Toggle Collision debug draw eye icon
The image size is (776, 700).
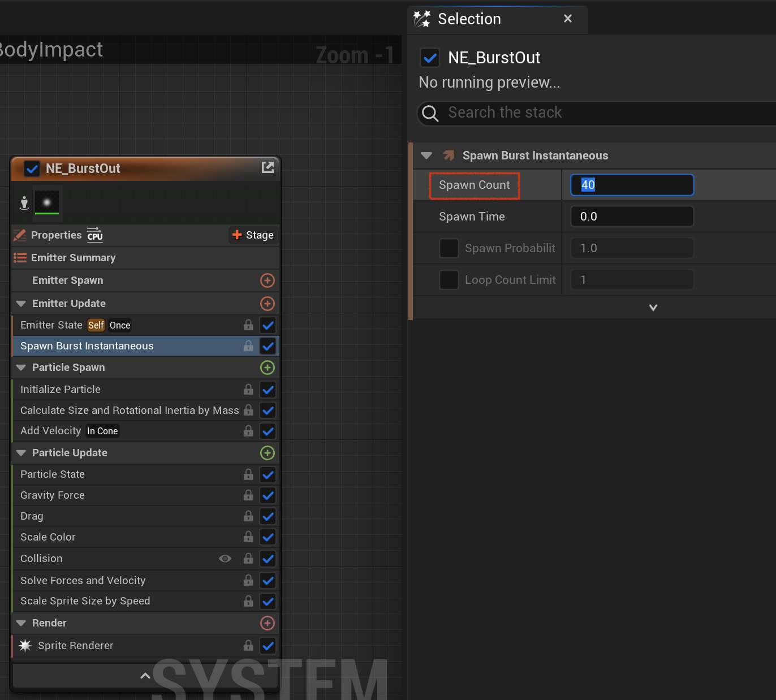point(225,559)
